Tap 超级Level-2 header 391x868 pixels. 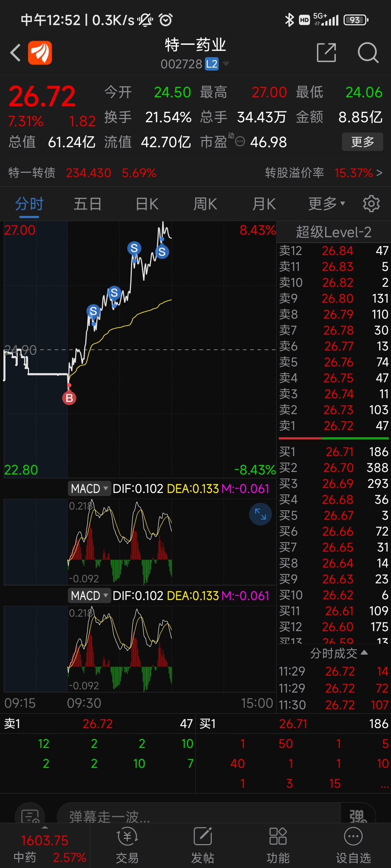(x=333, y=232)
